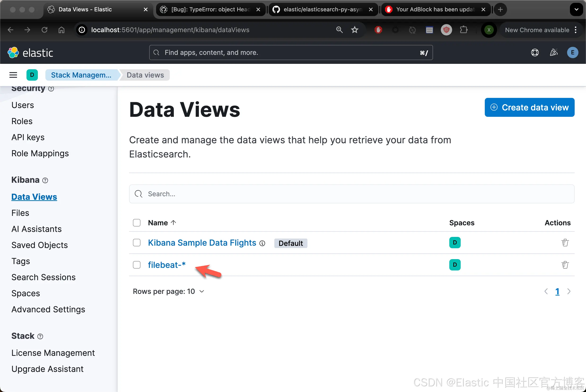Open the newsfeed celebration icon
586x392 pixels.
(x=554, y=53)
